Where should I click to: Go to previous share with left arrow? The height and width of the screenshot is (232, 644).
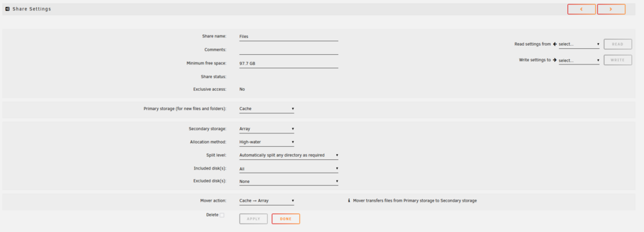(x=581, y=9)
